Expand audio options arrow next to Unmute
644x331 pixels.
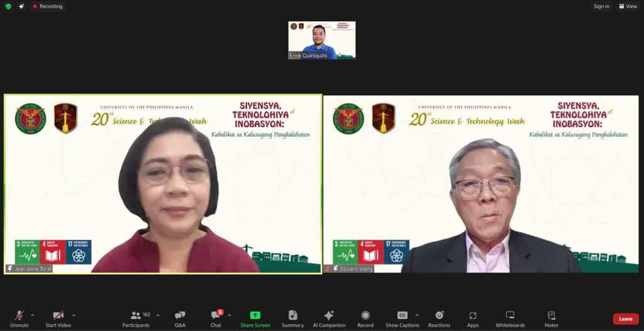tap(33, 315)
